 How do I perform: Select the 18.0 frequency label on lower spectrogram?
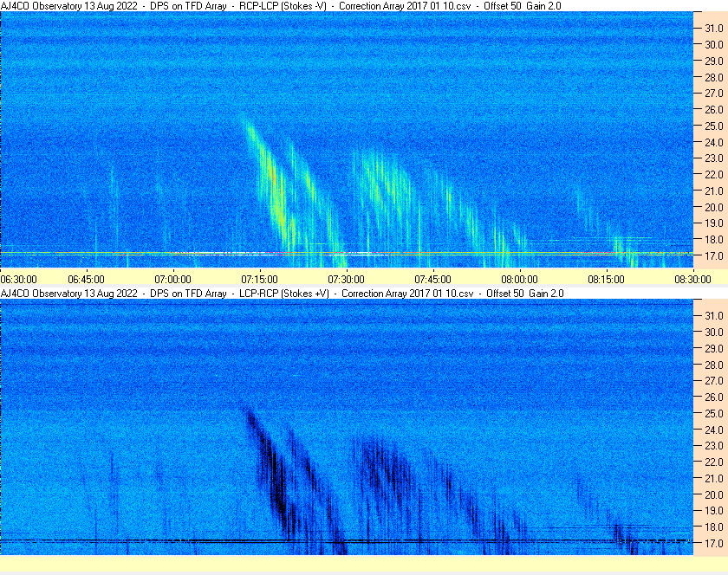pos(714,527)
